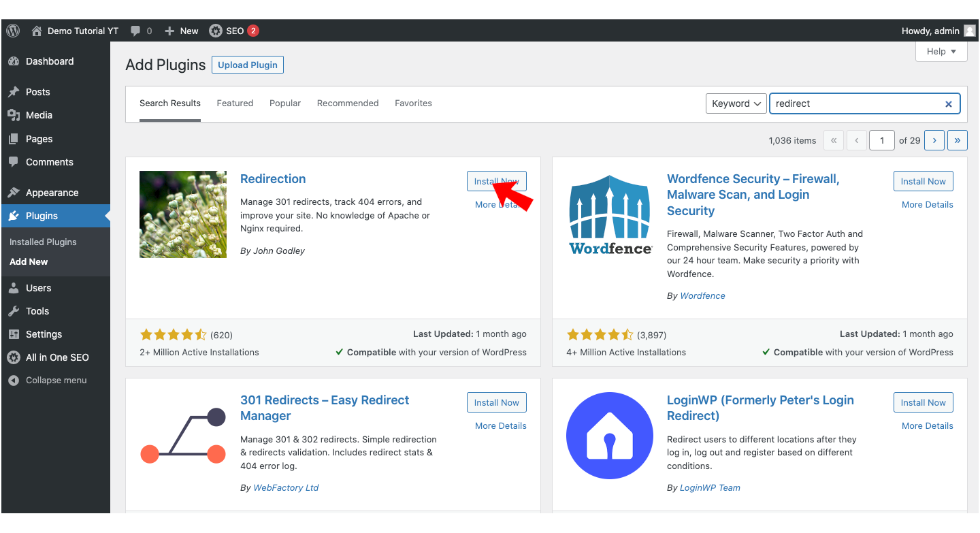Screen dimensions: 980x533
Task: Select Appearance in the sidebar
Action: [x=50, y=192]
